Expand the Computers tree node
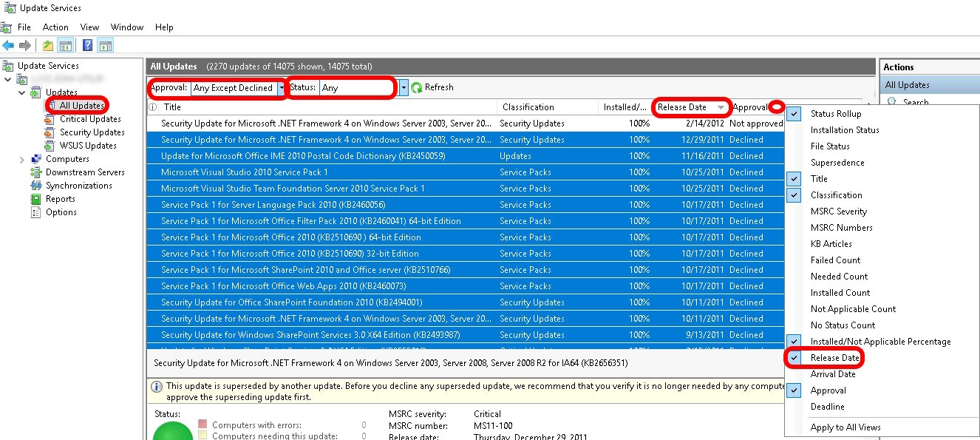This screenshot has width=980, height=440. 21,159
